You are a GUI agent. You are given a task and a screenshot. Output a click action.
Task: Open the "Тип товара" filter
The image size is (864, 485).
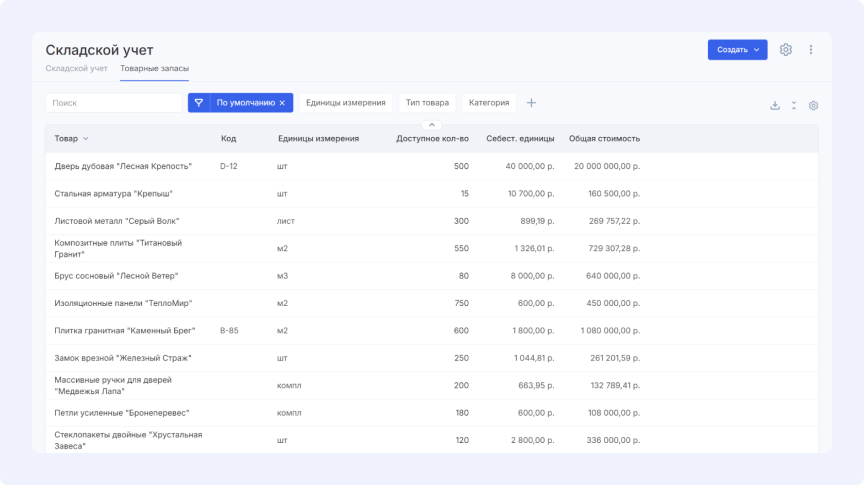point(427,103)
